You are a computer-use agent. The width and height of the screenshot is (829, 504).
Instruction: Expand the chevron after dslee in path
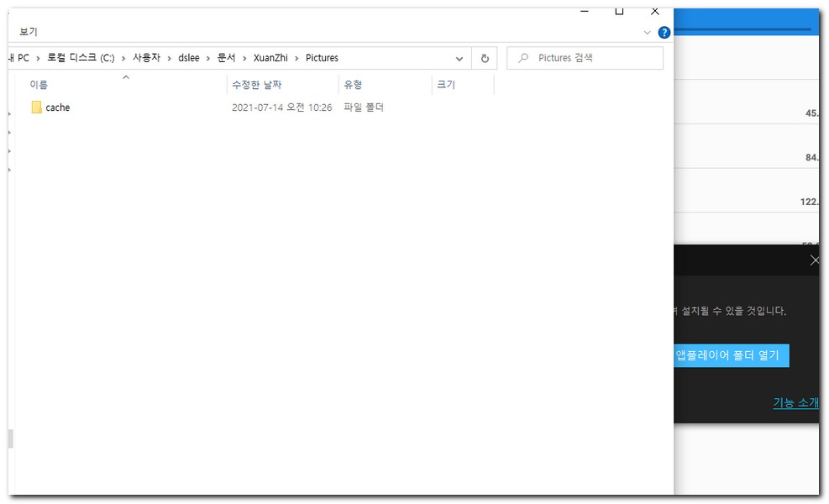(x=207, y=59)
